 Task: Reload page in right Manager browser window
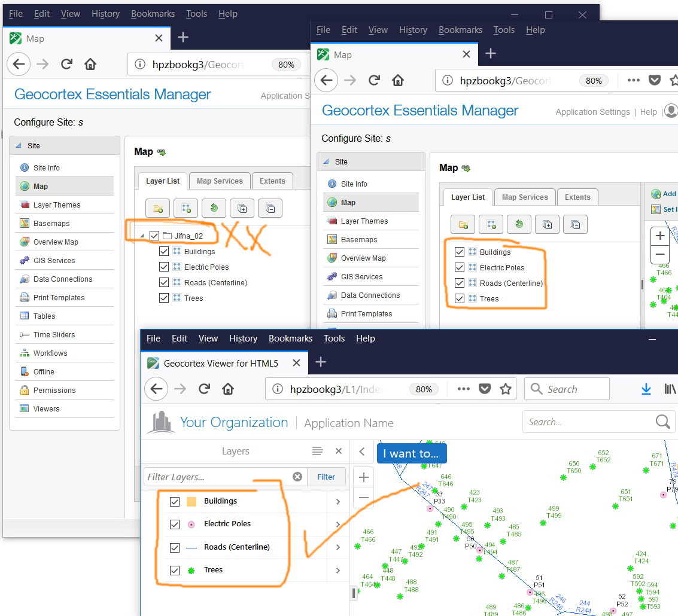click(374, 80)
